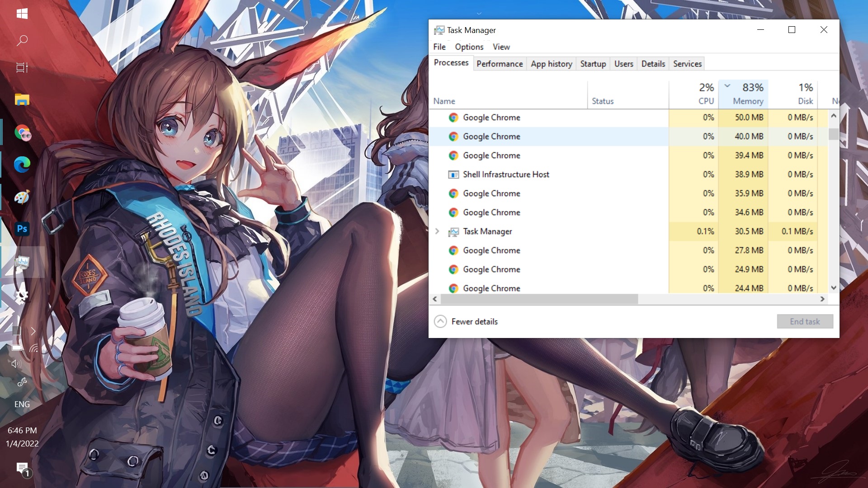The width and height of the screenshot is (868, 488).
Task: Open Photoshop from the taskbar
Action: [22, 229]
